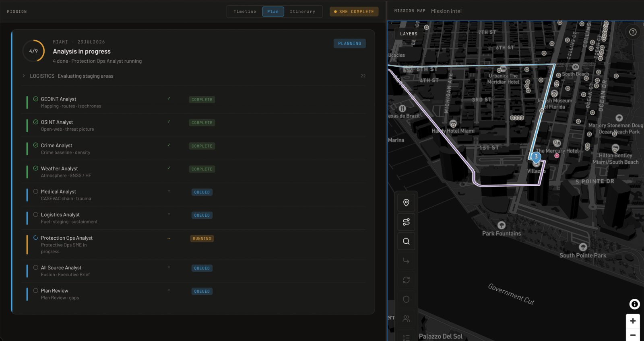644x341 pixels.
Task: Click the MIAMI - 23JUL2026 label
Action: (79, 42)
